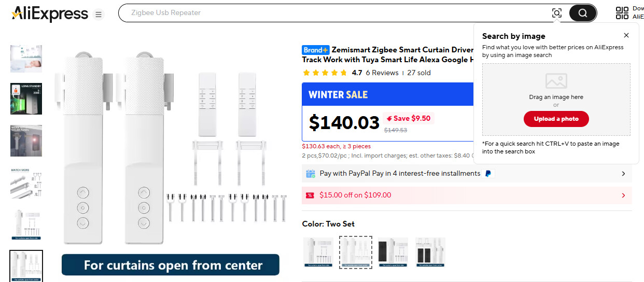The height and width of the screenshot is (282, 644).
Task: Click the image placeholder icon in drop zone
Action: [556, 81]
